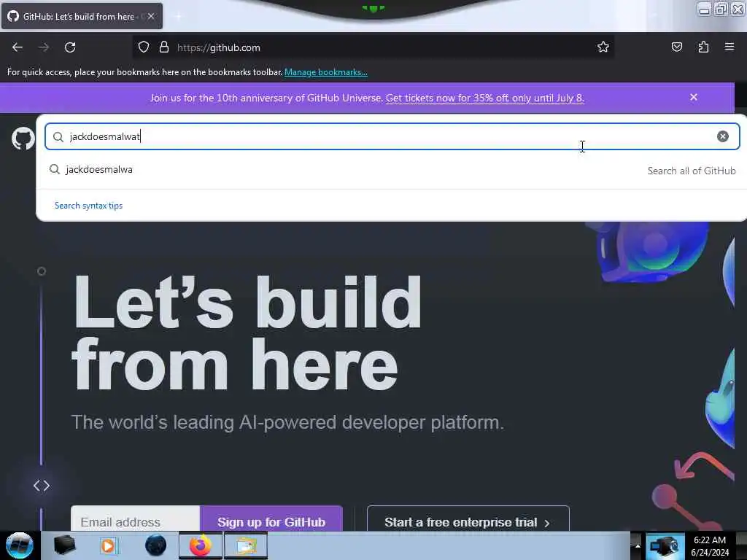Open the Save to Pocket icon

pos(676,47)
